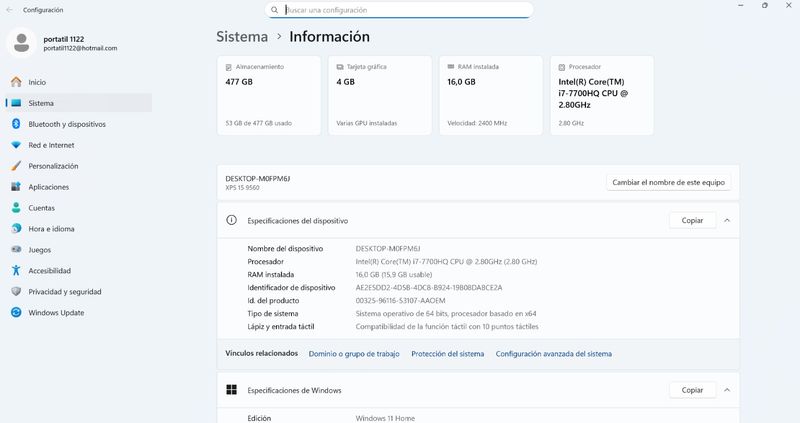
Task: Click the Almacenamiento card icon
Action: (229, 67)
